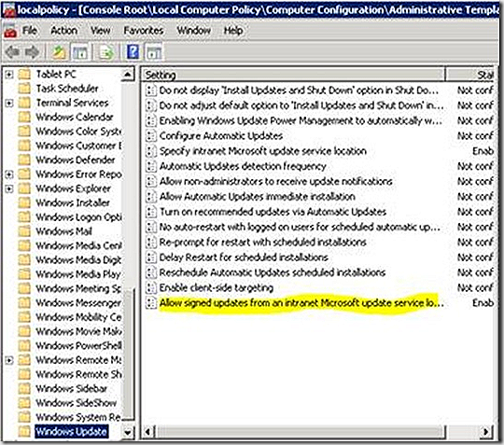Click policy icon for Enable client-side targeting
This screenshot has width=504, height=445.
pyautogui.click(x=150, y=287)
